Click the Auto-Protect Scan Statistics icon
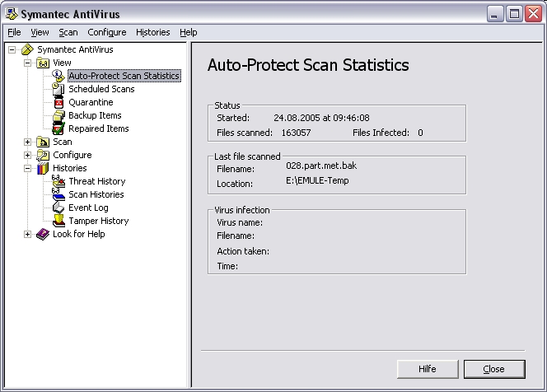The image size is (547, 392). 58,76
